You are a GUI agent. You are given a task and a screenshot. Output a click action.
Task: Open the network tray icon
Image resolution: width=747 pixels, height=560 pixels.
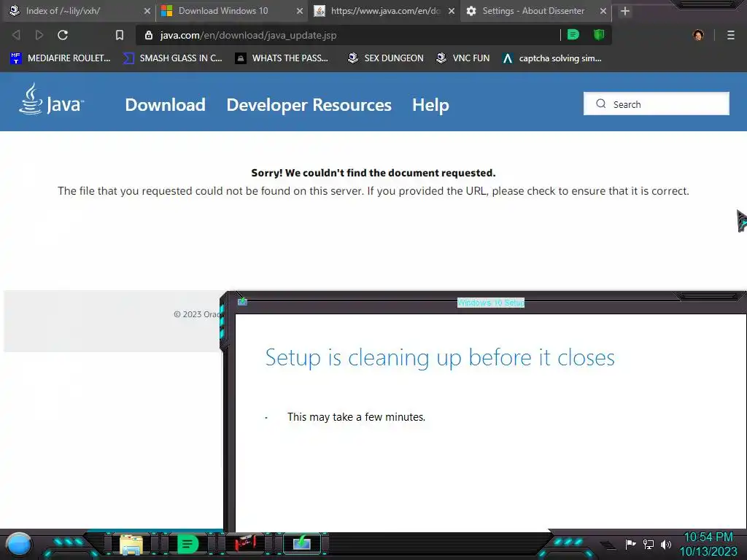click(x=649, y=544)
